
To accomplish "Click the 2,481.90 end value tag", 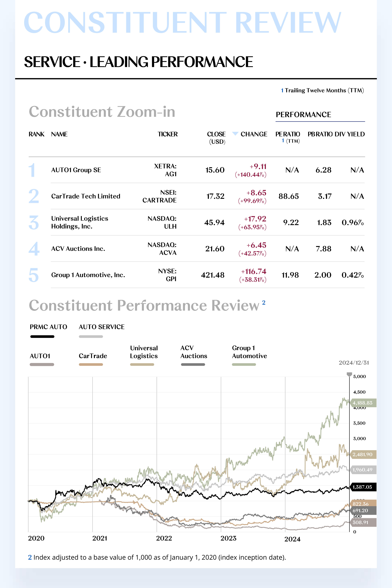I will coord(362,454).
